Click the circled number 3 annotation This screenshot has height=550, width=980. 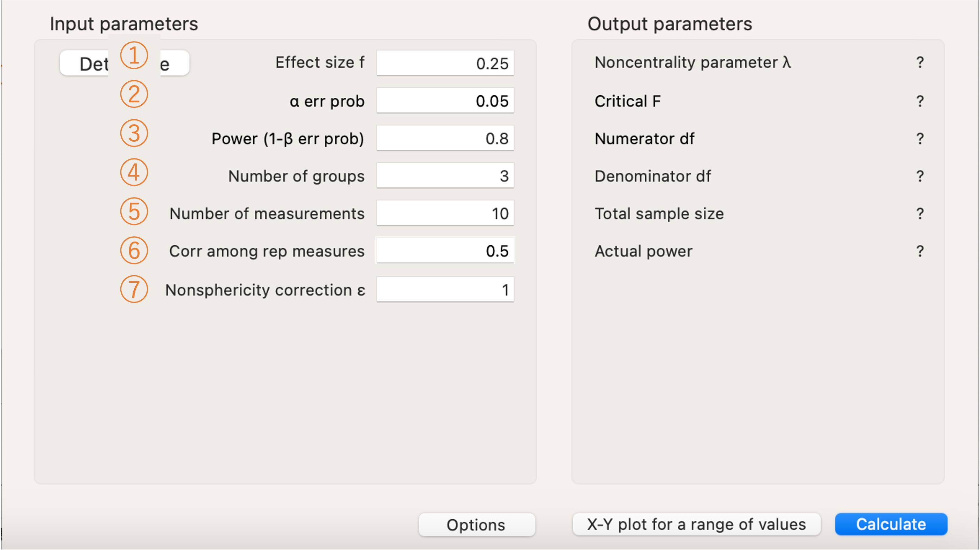[134, 133]
